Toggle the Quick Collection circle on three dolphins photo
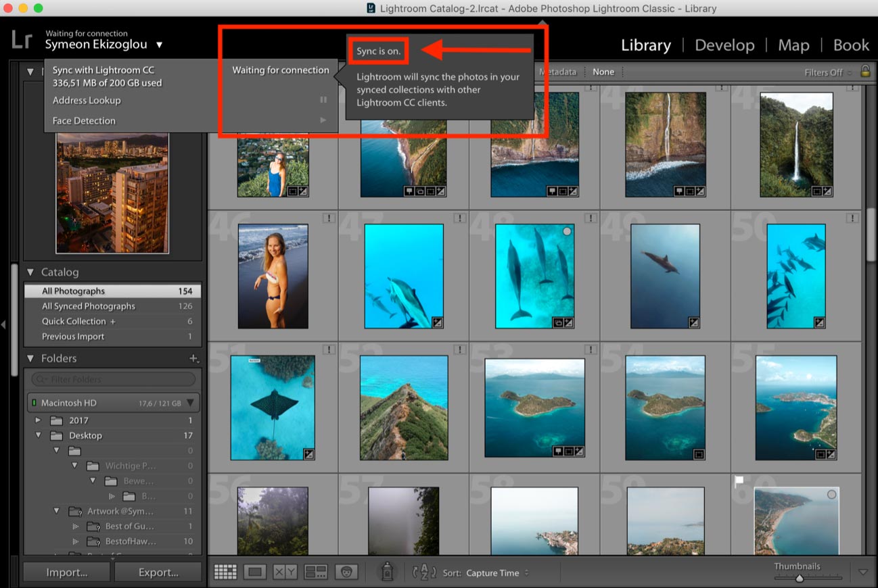This screenshot has width=878, height=588. (567, 231)
